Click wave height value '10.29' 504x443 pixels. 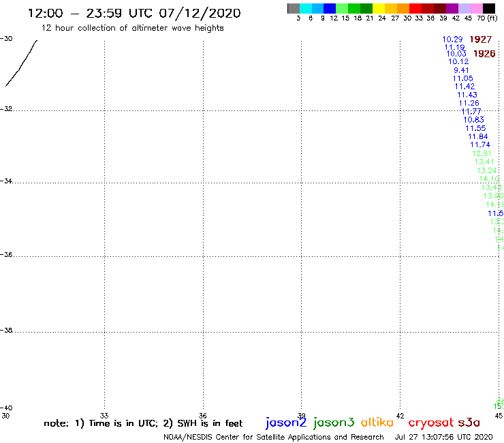[x=452, y=40]
